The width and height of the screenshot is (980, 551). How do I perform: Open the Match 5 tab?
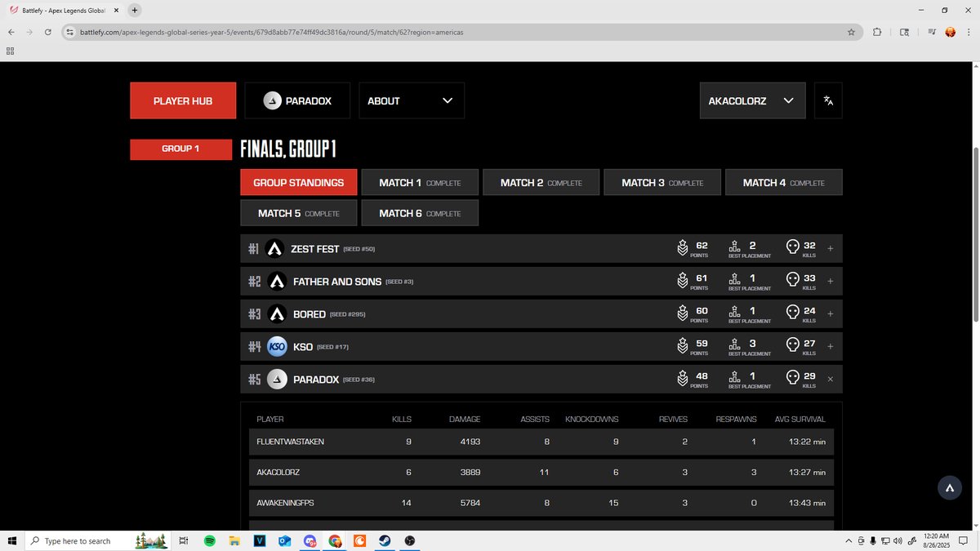click(x=298, y=213)
